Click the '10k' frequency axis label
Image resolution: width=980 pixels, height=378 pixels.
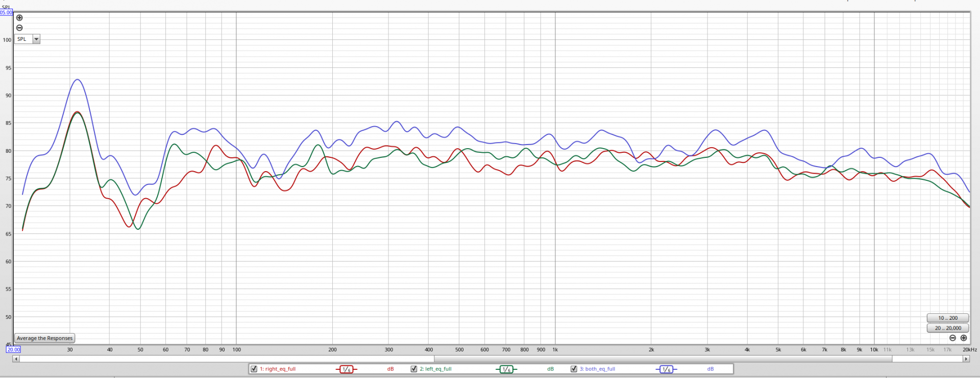point(874,350)
